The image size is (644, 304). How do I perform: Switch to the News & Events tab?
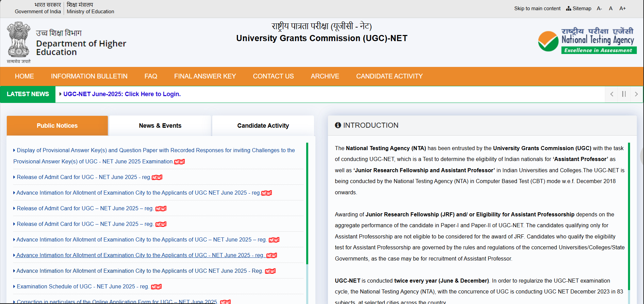(160, 126)
